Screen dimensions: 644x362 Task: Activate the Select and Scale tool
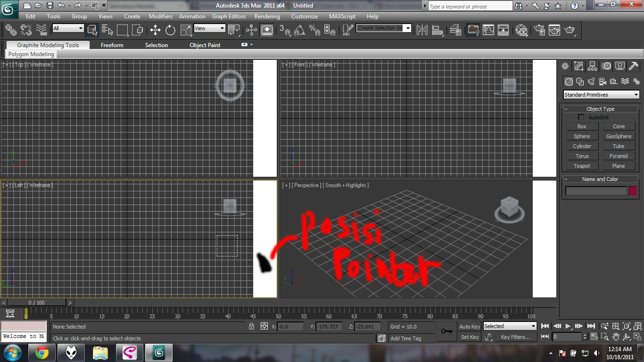coord(186,30)
